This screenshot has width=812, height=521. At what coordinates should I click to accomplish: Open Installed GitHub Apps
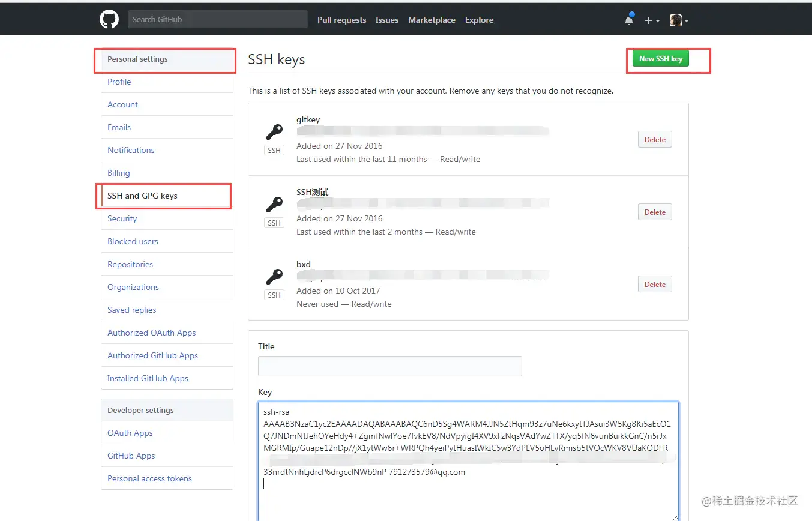167,378
